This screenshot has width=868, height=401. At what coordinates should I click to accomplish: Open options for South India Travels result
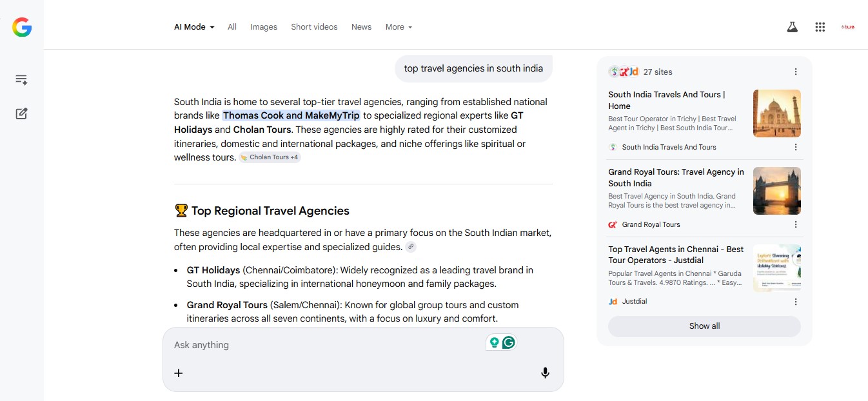(x=796, y=147)
